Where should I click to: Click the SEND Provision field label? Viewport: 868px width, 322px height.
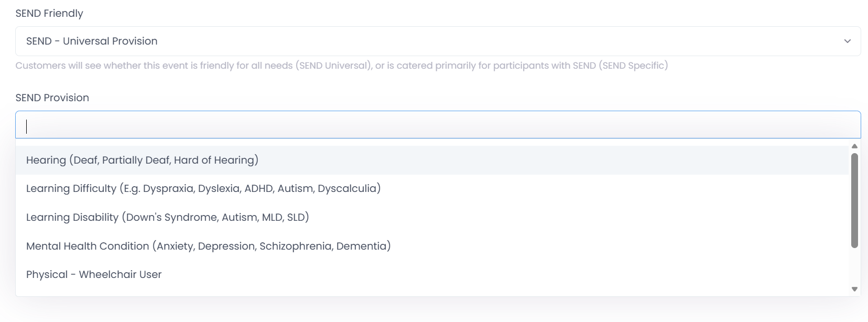pyautogui.click(x=52, y=98)
